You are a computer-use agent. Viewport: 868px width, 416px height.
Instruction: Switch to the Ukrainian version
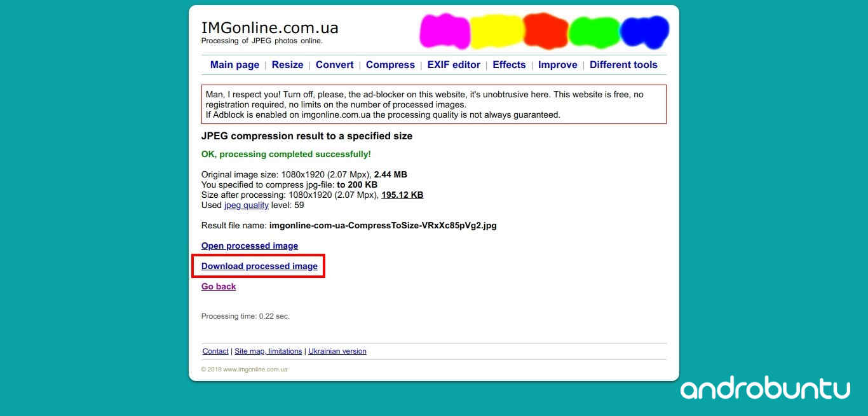pyautogui.click(x=337, y=351)
